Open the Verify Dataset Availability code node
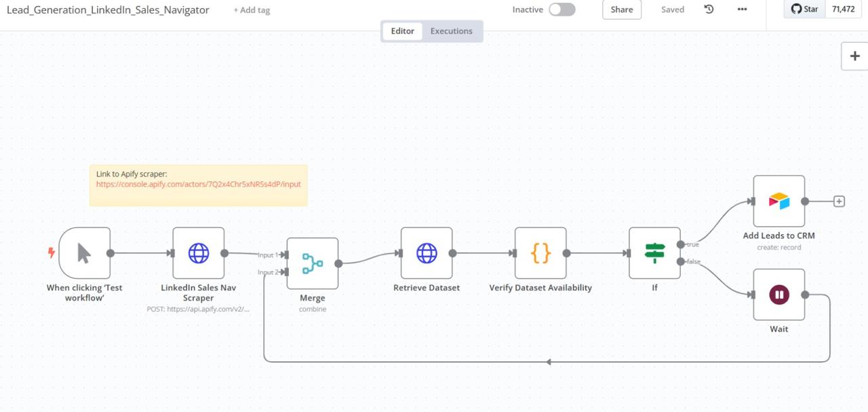 [x=540, y=253]
